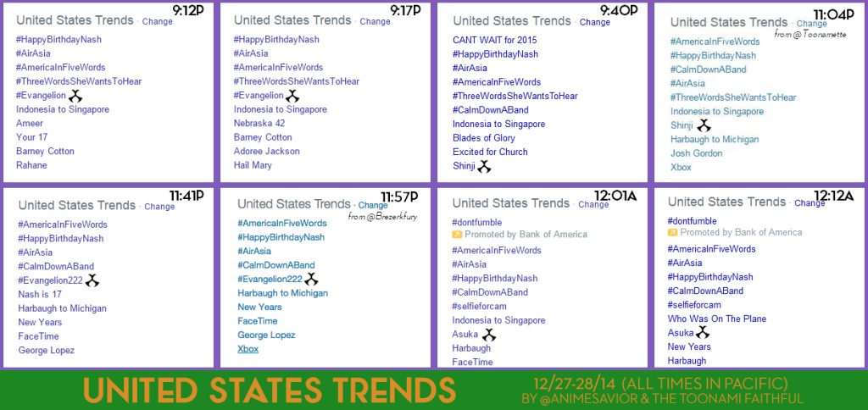This screenshot has width=868, height=410.
Task: Click Toonami icon next to Shinji in 9:40P panel
Action: (484, 166)
